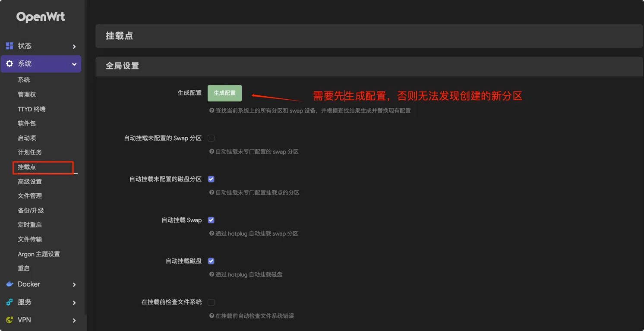Click the 服务 icon in sidebar
This screenshot has height=331, width=644.
pos(9,302)
